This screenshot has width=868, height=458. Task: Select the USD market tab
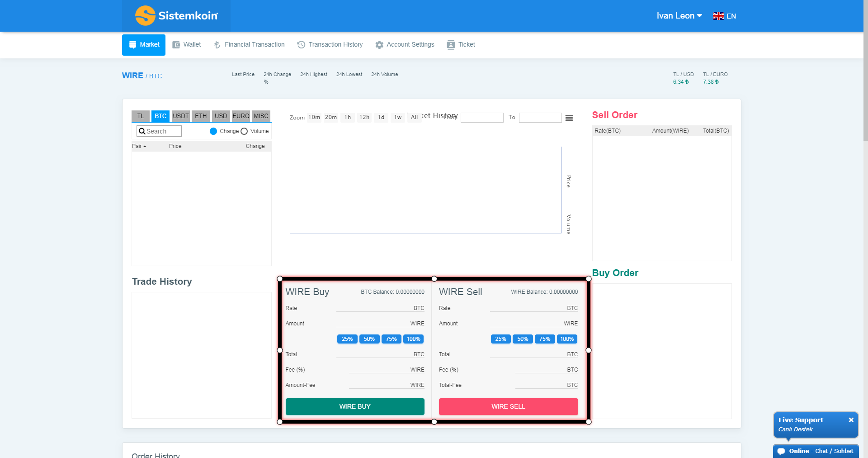[x=221, y=116]
